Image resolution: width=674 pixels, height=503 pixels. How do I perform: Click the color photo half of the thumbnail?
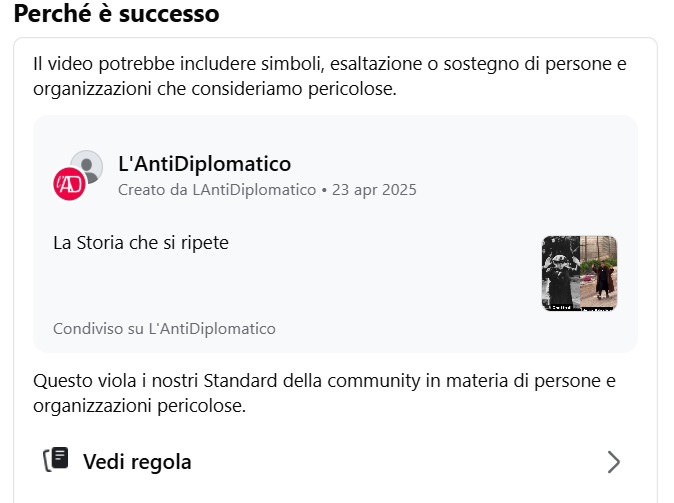coord(599,273)
